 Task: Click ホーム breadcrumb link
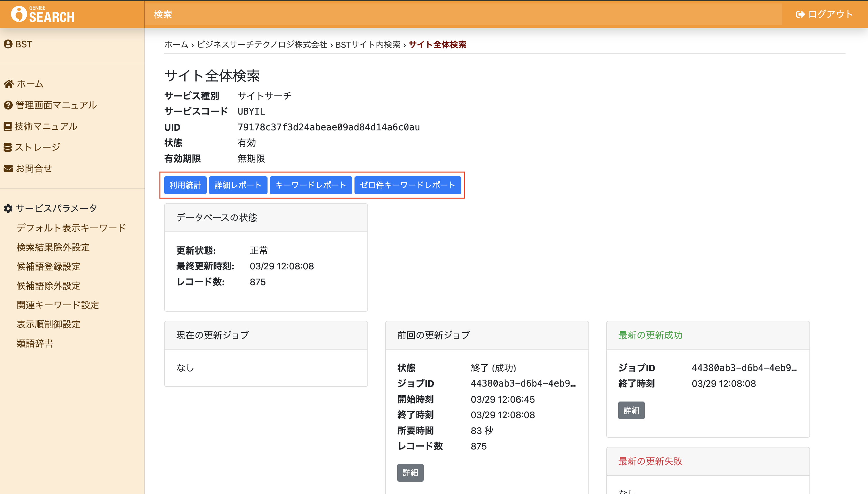click(176, 45)
